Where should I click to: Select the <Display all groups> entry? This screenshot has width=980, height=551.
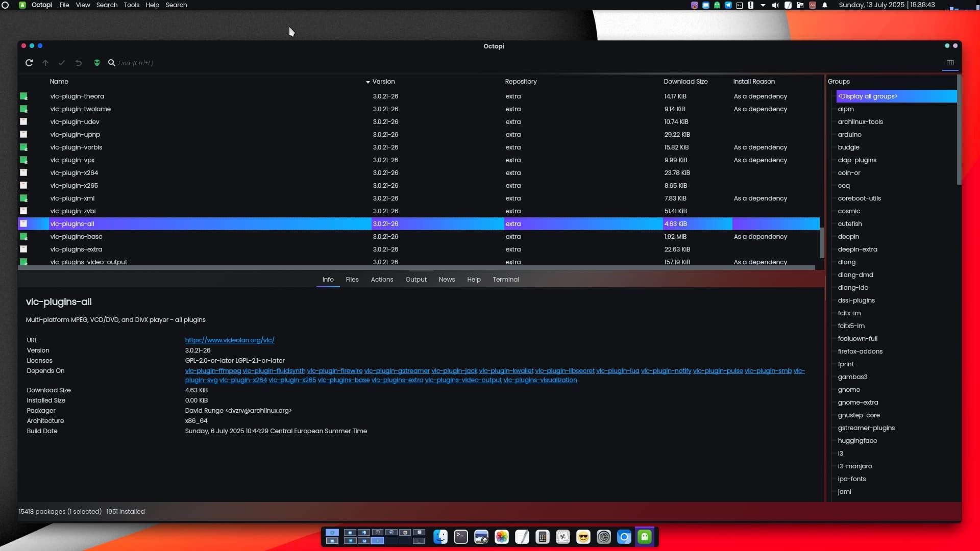point(896,96)
